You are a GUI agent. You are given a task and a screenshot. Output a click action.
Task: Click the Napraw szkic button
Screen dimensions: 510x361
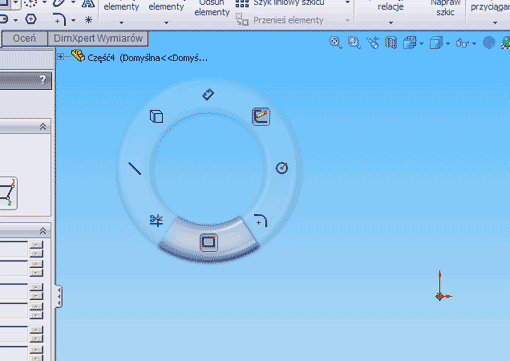click(x=445, y=7)
